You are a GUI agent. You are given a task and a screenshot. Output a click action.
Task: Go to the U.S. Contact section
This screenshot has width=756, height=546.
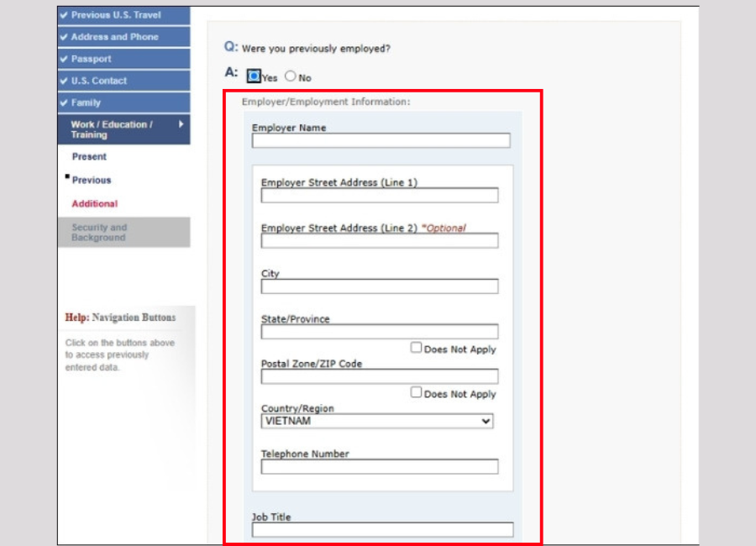pyautogui.click(x=124, y=81)
